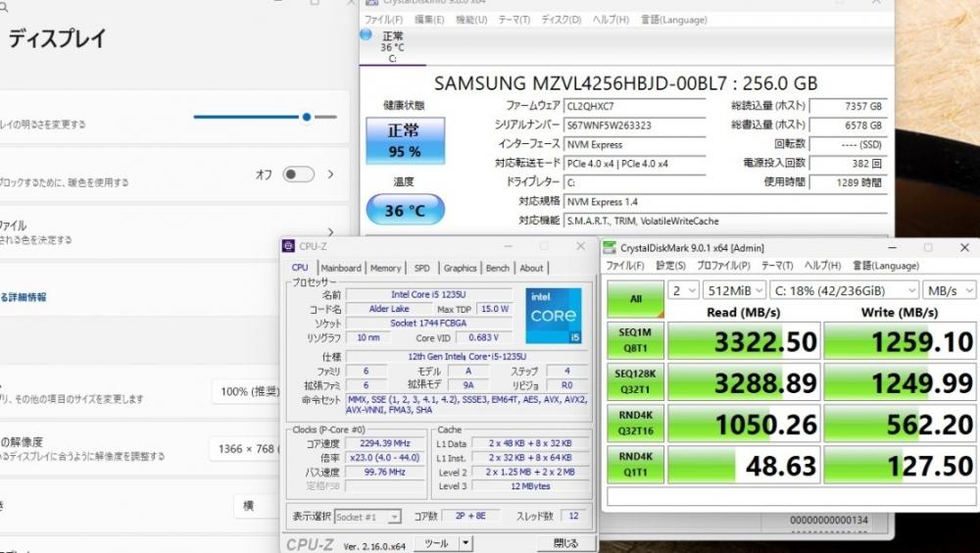This screenshot has width=980, height=553.
Task: Click the CrystalDiskMark comment text box
Action: 791,497
